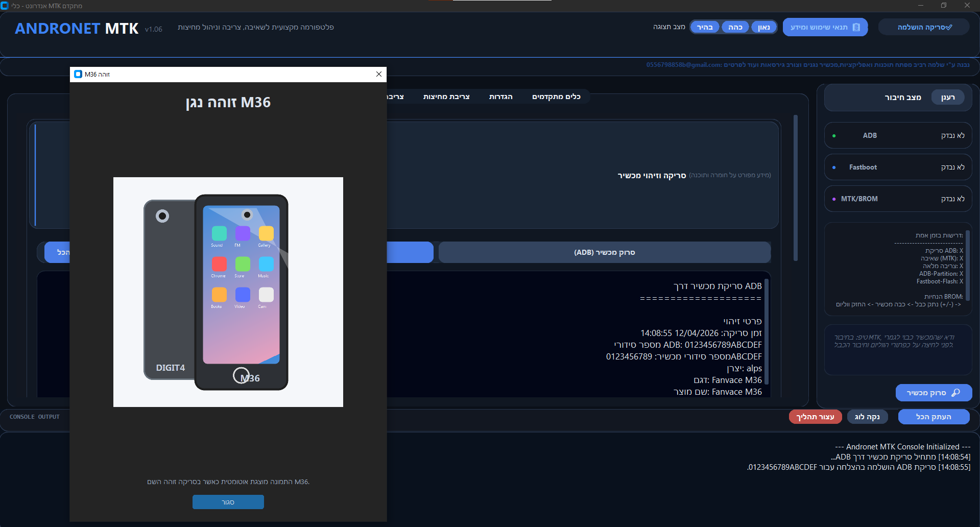The height and width of the screenshot is (527, 980).
Task: Click the purple MTK/BROM status dot
Action: [834, 199]
